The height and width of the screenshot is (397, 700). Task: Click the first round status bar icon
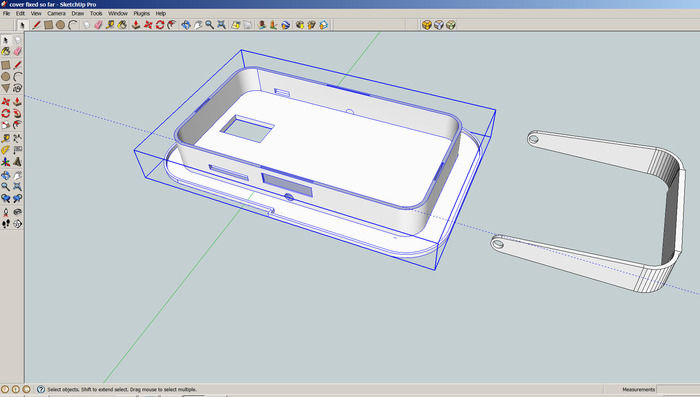pyautogui.click(x=5, y=389)
